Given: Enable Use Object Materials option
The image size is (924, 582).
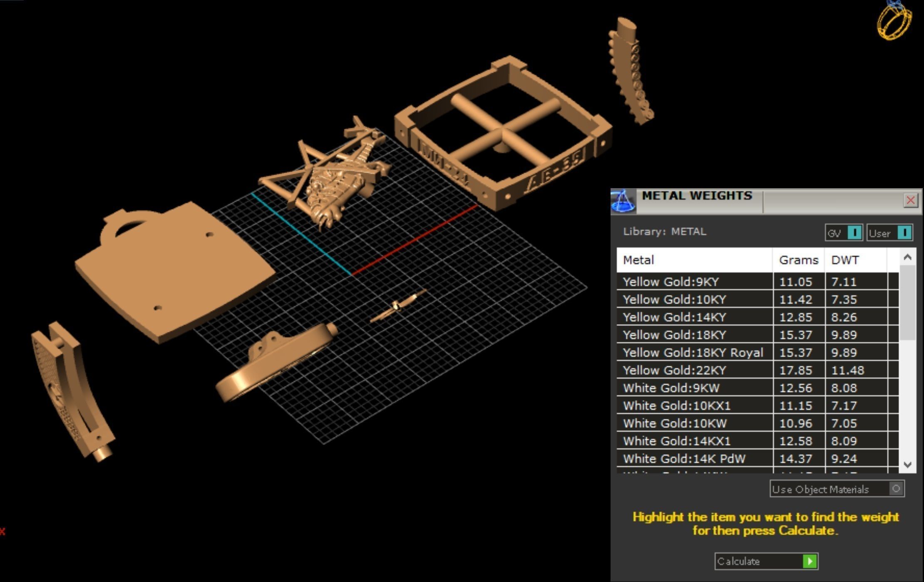Looking at the screenshot, I should 896,489.
